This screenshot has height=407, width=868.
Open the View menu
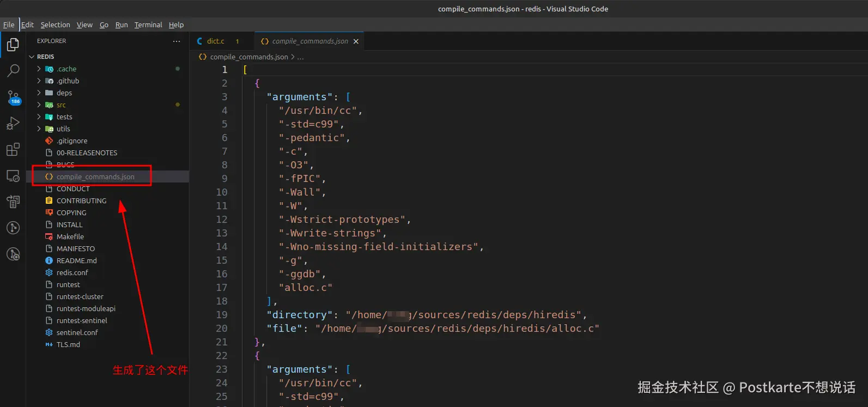click(84, 25)
